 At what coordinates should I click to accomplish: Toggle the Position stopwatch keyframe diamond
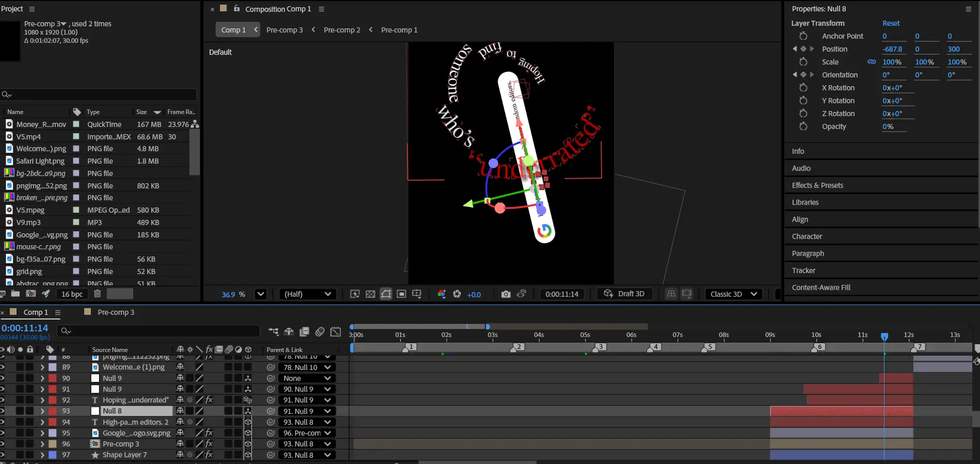803,49
